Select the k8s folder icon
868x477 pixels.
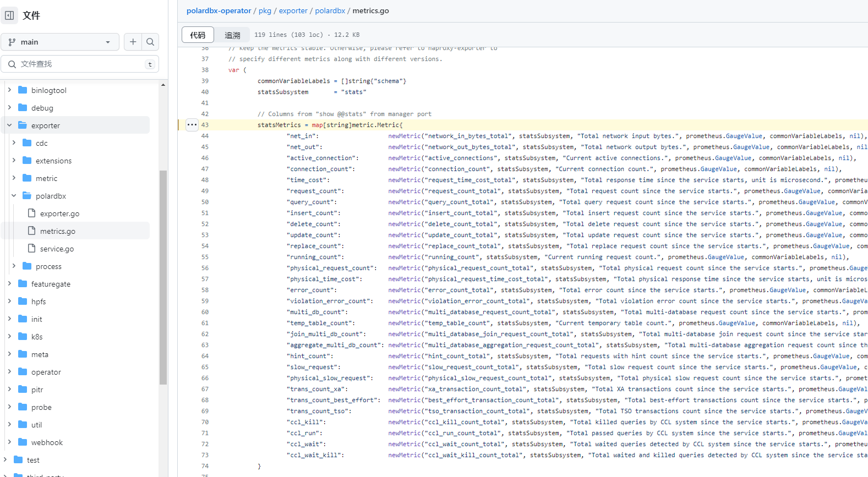click(x=23, y=336)
